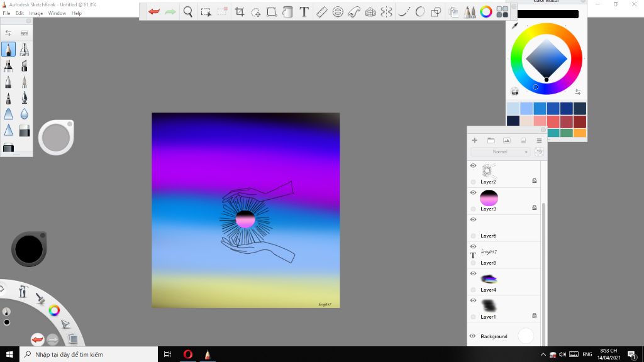Toggle the lock on Layer1
644x362 pixels.
point(535,315)
